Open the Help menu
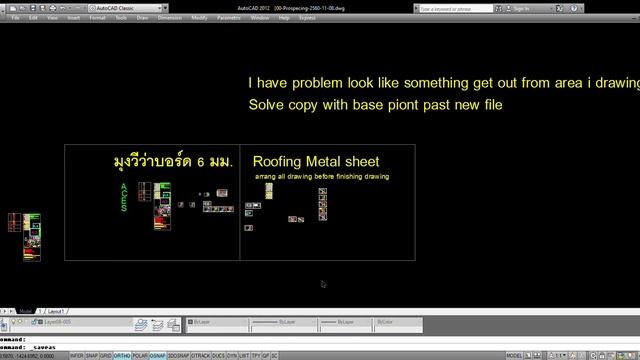The width and height of the screenshot is (640, 360). point(284,18)
